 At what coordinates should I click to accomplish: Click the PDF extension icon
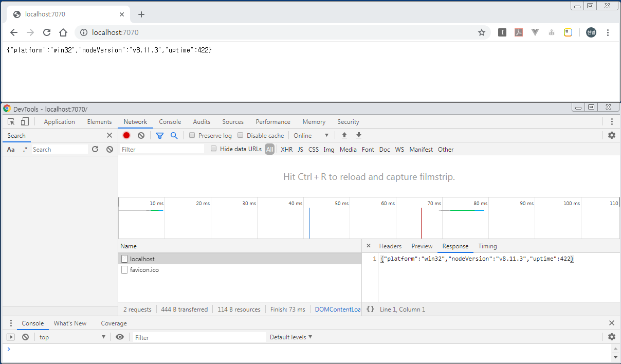point(519,32)
